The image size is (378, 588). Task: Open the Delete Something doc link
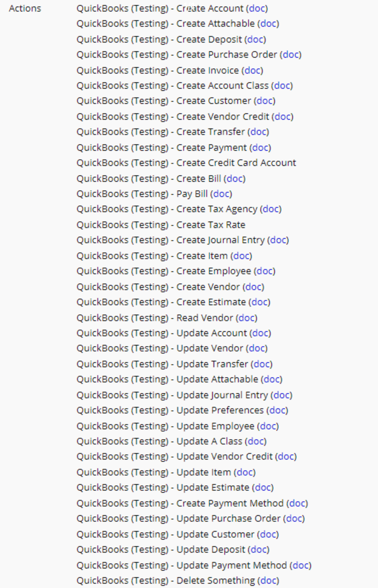point(269,581)
